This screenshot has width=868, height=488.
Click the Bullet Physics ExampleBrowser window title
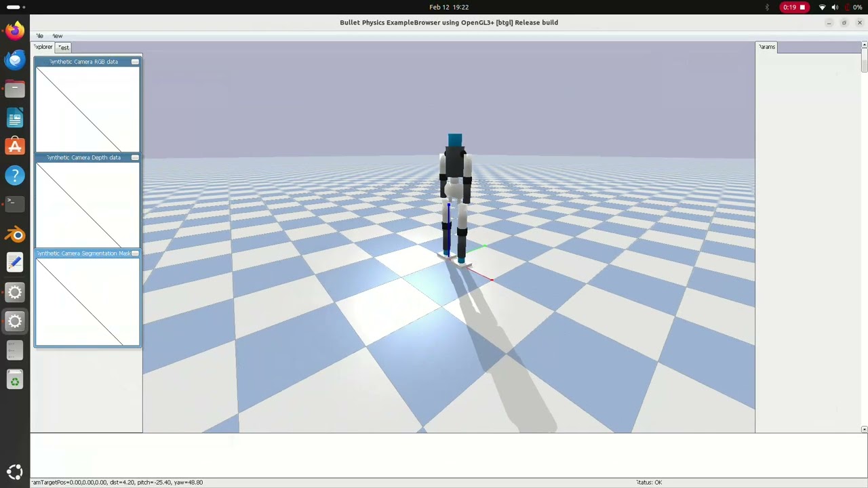(x=449, y=22)
